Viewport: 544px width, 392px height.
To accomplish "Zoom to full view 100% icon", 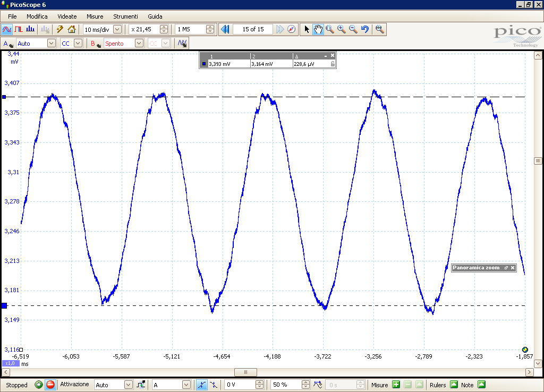I will click(x=379, y=30).
